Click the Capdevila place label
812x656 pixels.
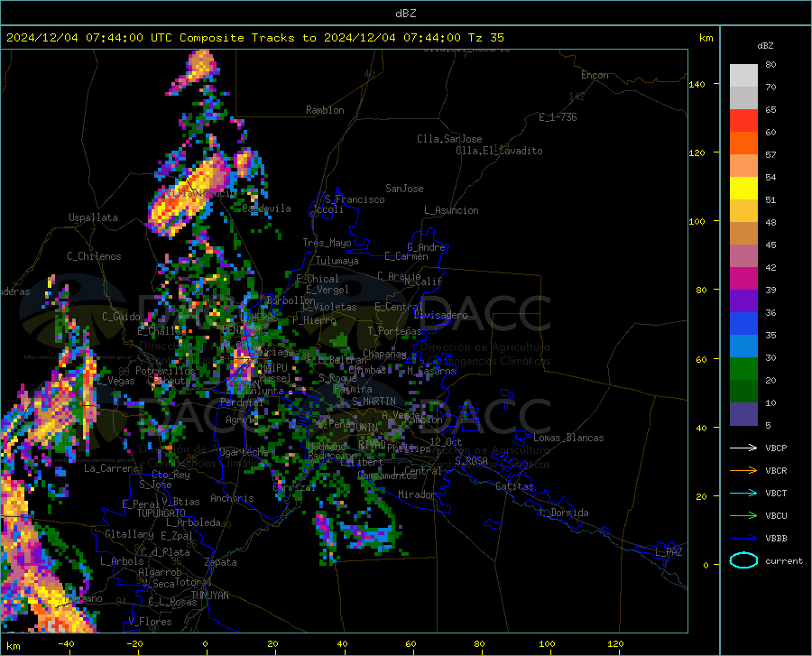click(266, 208)
